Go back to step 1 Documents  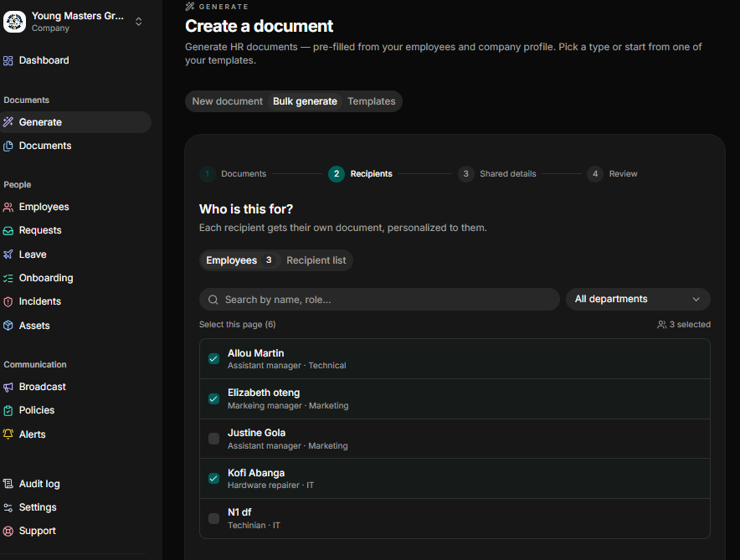233,173
